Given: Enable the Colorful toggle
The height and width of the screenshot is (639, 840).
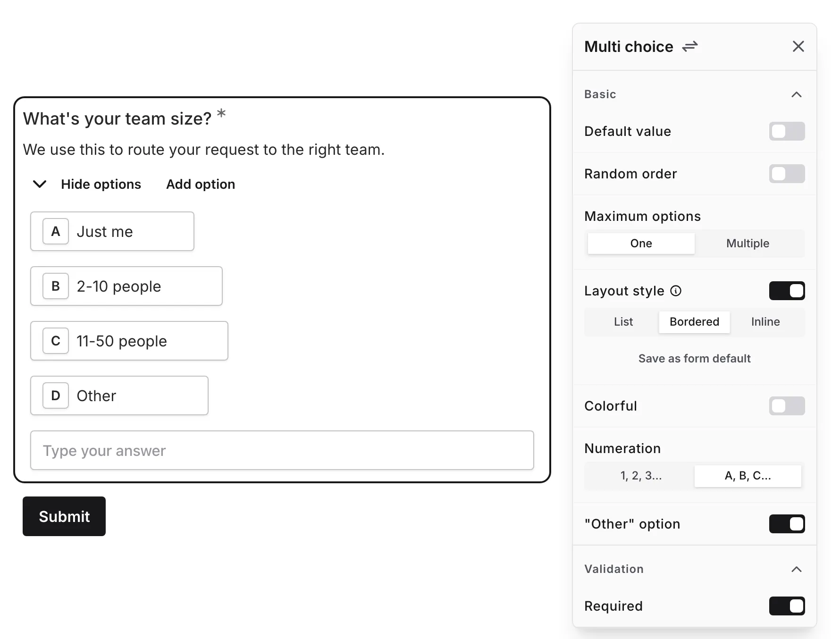Looking at the screenshot, I should click(787, 406).
